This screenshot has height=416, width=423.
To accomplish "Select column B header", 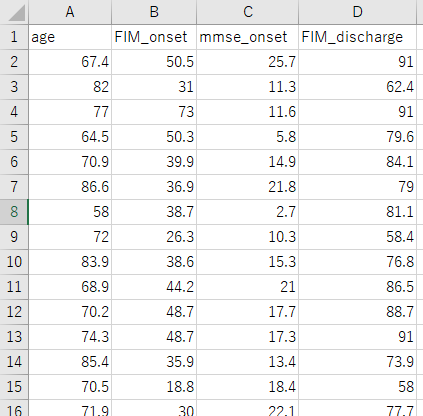I will (154, 12).
